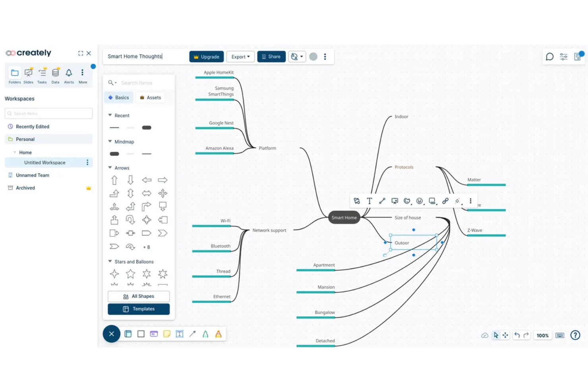
Task: Click the change shape icon in context toolbar
Action: point(357,201)
